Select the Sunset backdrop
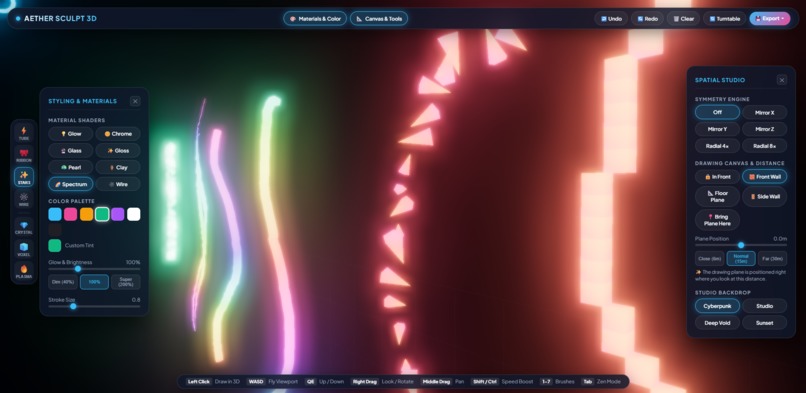 click(x=764, y=323)
